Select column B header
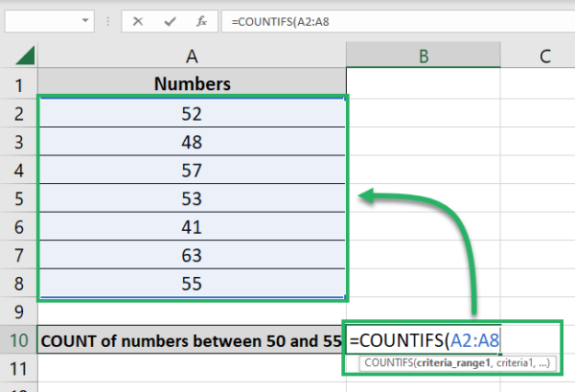Screen dimensions: 575x392 tap(424, 56)
